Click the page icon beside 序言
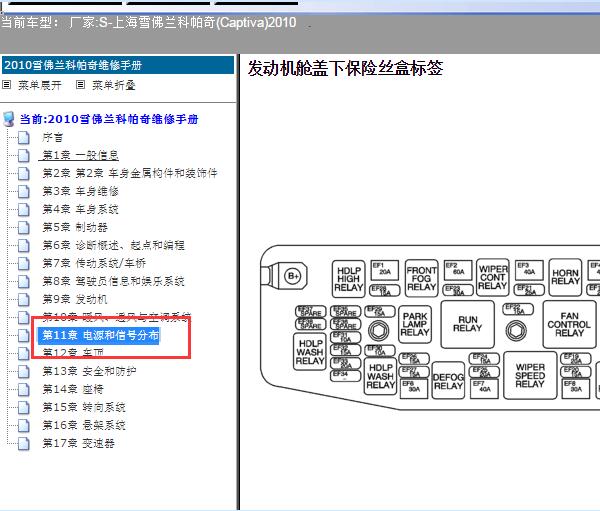Image resolution: width=600 pixels, height=511 pixels. pos(24,137)
